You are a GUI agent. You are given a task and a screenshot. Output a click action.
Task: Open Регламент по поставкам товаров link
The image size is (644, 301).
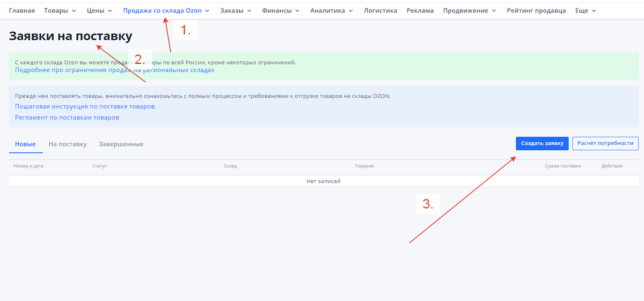click(67, 117)
